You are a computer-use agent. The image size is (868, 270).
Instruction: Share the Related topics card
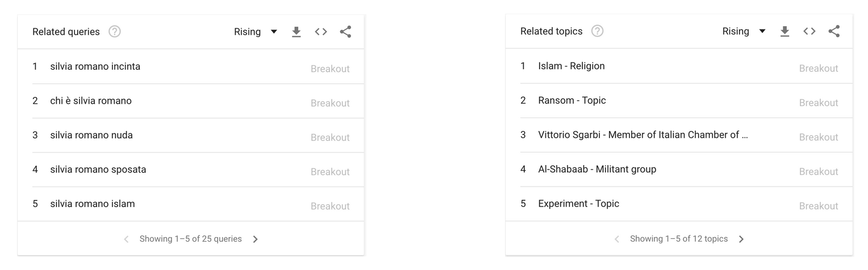[834, 31]
